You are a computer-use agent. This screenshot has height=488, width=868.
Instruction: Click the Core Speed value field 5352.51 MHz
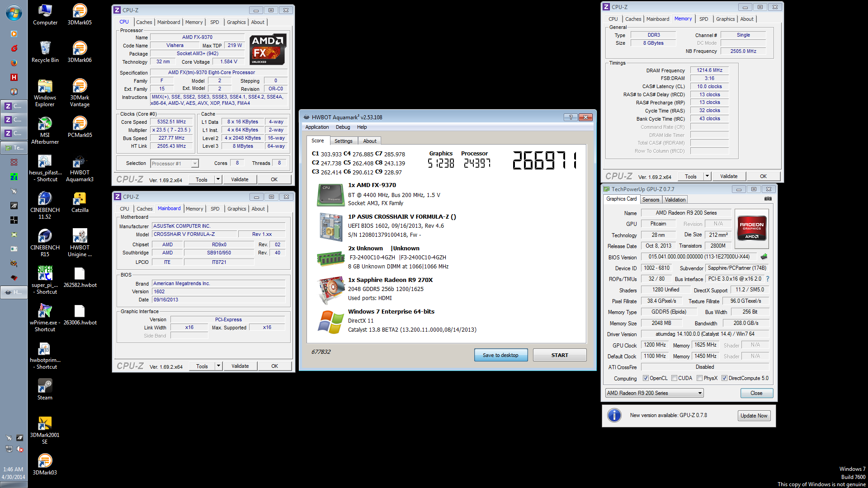[x=171, y=122]
